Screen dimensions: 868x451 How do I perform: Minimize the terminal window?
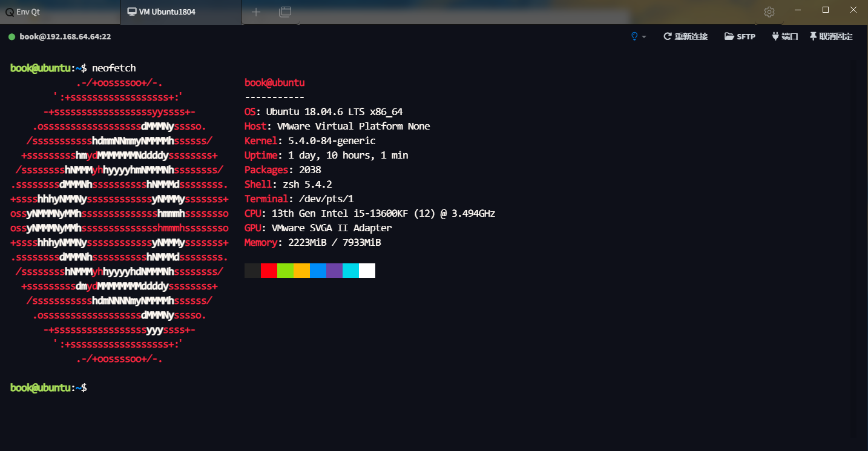coord(798,10)
